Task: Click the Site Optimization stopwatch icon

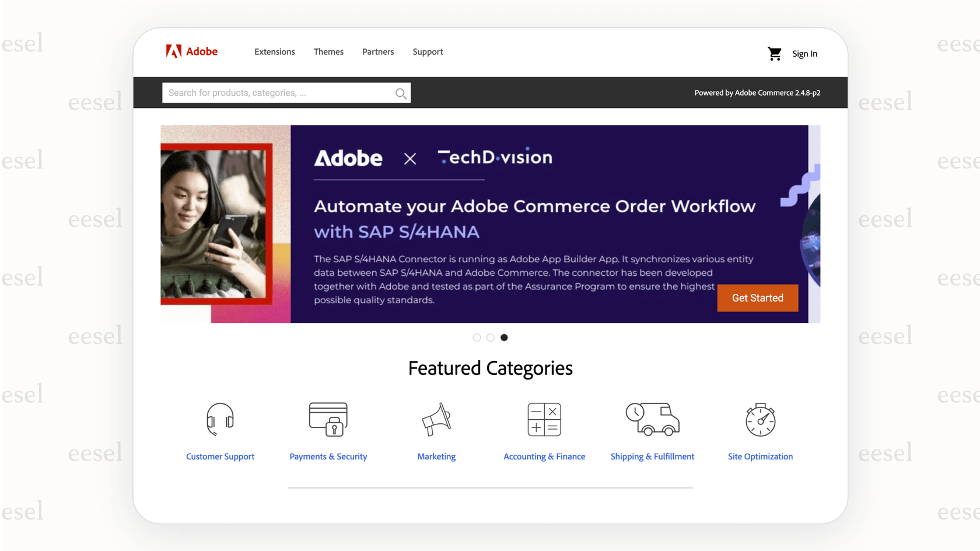Action: [760, 419]
